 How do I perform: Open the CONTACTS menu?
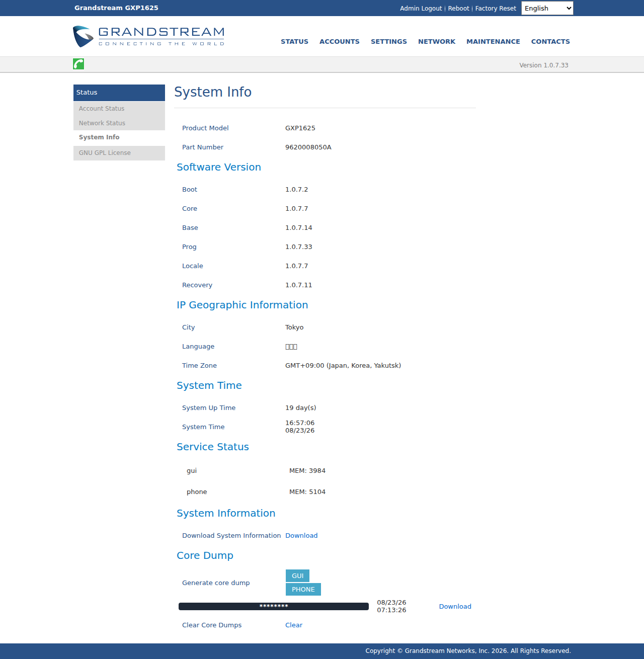click(x=550, y=42)
